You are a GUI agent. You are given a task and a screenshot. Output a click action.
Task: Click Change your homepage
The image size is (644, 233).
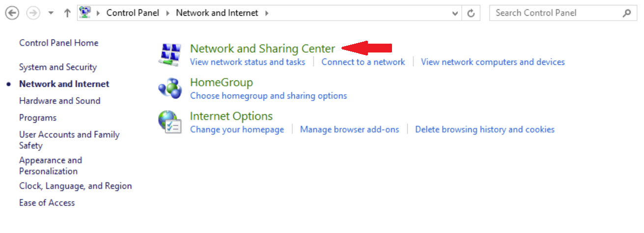pyautogui.click(x=237, y=129)
